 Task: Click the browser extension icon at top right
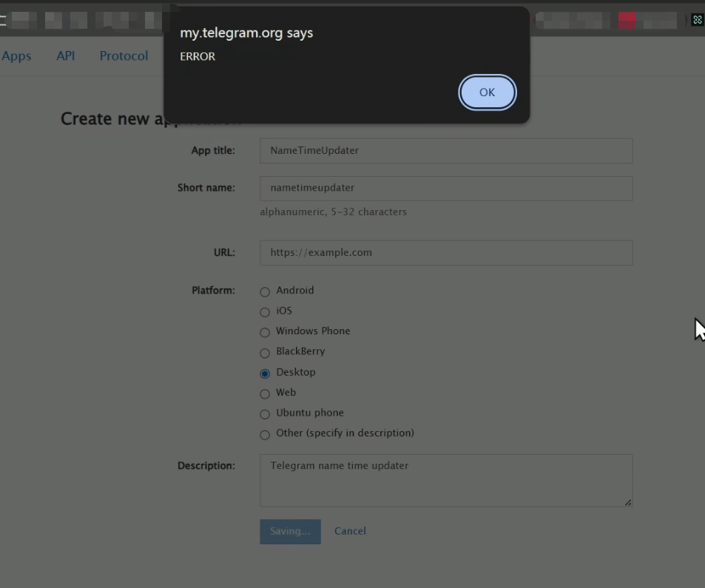point(697,20)
